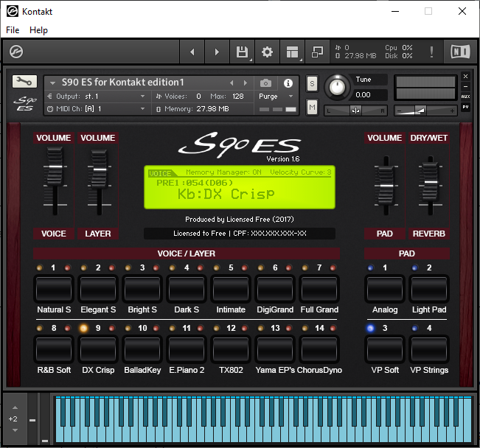
Task: Open the Purge dropdown menu
Action: (x=276, y=97)
